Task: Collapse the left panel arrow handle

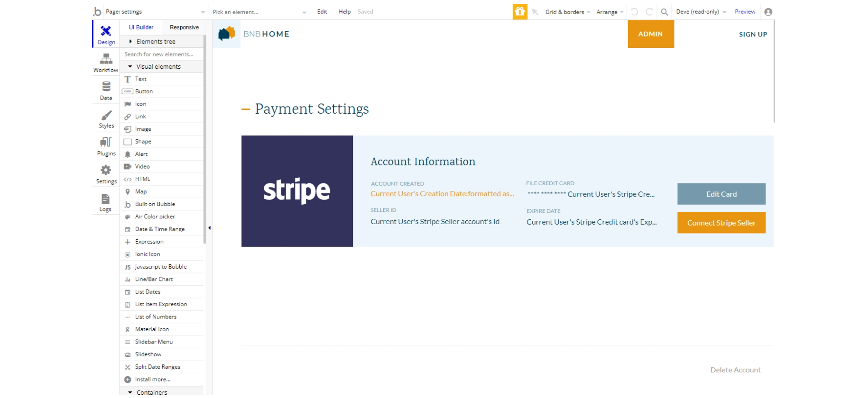Action: (209, 228)
